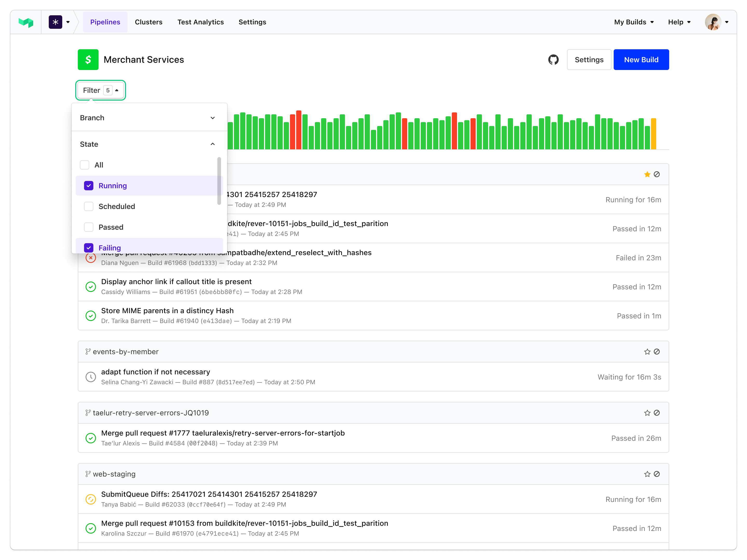Click the Buildkite logo icon
Screen dimensions: 747x560
26,22
